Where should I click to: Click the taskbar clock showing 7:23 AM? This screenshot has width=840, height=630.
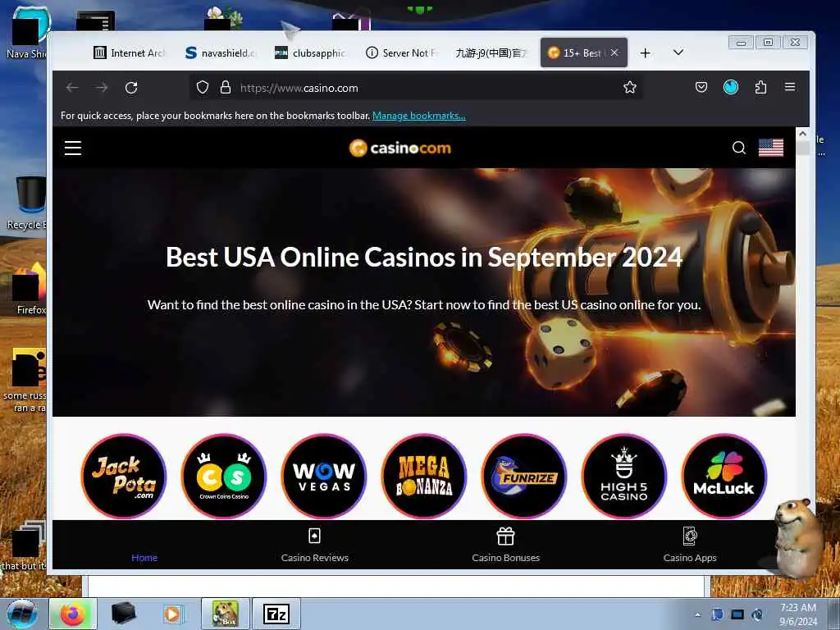798,614
